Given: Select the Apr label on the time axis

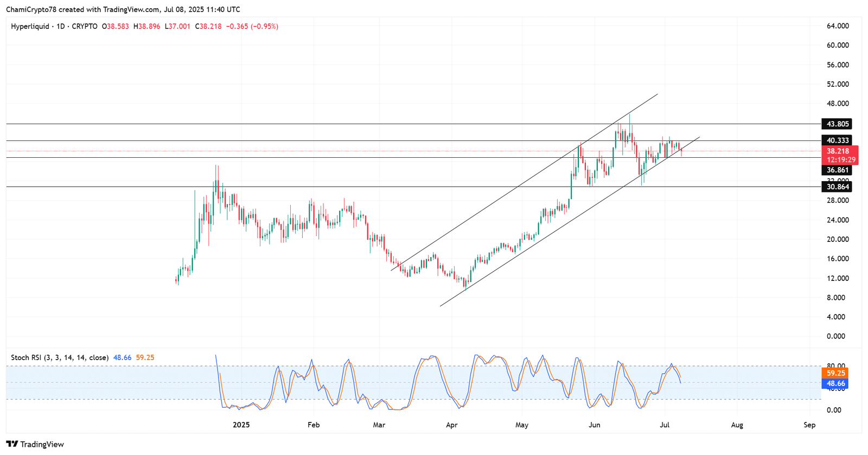Looking at the screenshot, I should tap(451, 425).
